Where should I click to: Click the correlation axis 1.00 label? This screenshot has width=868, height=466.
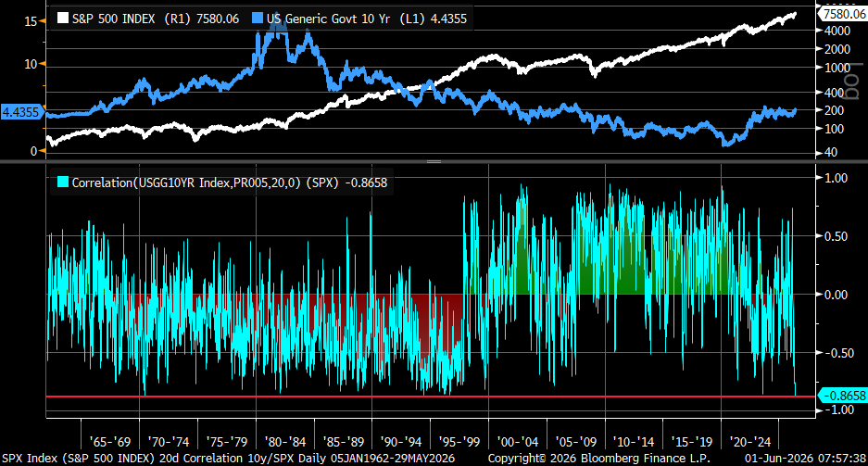pos(836,178)
